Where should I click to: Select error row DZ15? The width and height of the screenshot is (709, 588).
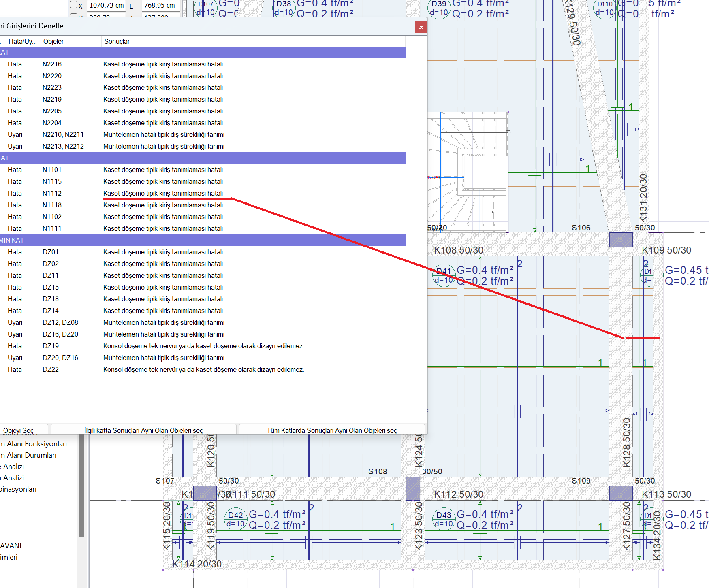[x=203, y=287]
